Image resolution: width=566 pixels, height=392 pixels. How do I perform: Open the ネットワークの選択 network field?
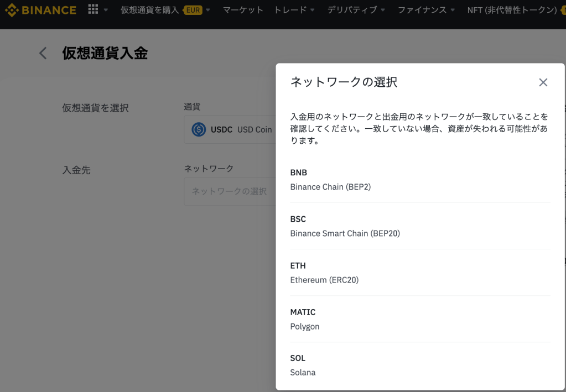pyautogui.click(x=230, y=191)
